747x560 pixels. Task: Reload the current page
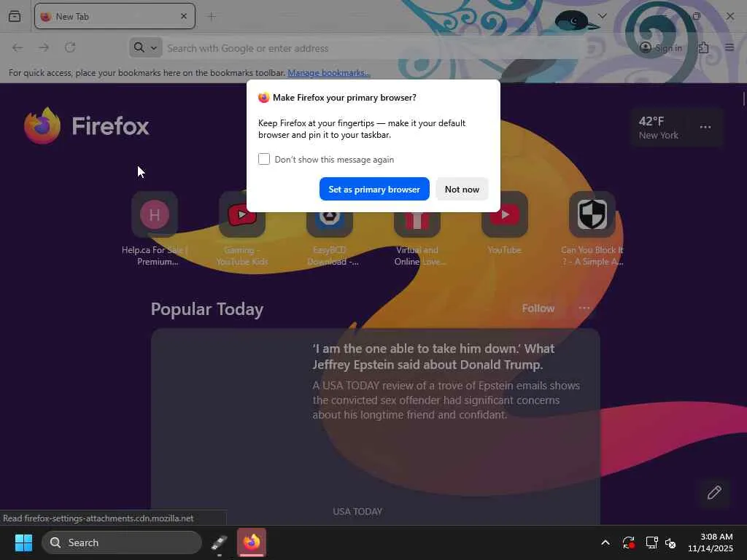(x=70, y=47)
